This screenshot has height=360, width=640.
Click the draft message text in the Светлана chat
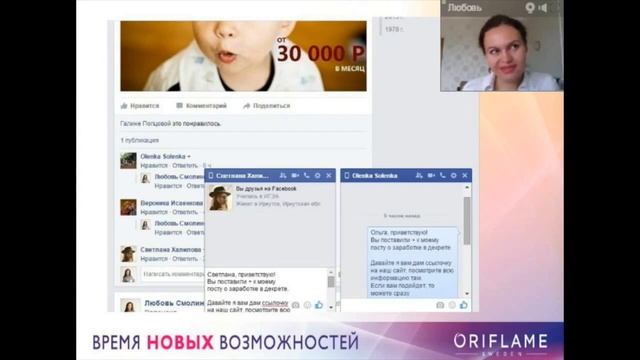248,292
